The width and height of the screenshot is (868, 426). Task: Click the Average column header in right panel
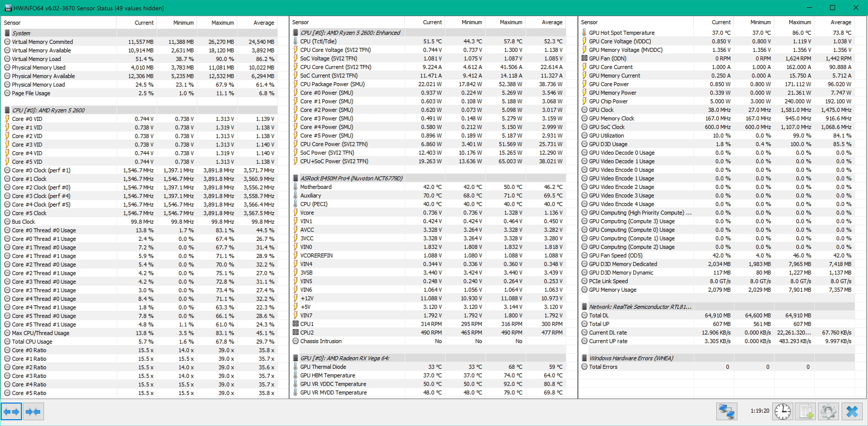(840, 22)
